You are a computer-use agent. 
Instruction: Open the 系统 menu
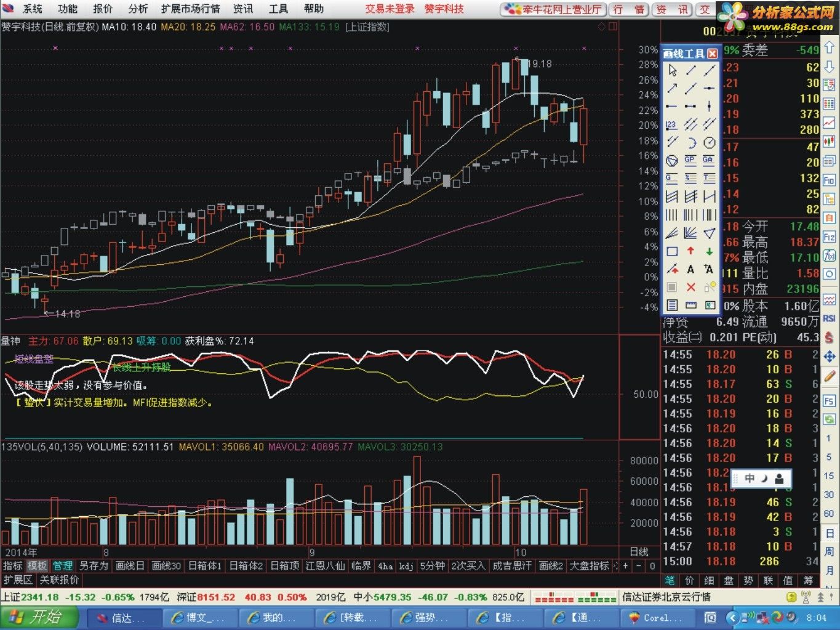click(32, 9)
